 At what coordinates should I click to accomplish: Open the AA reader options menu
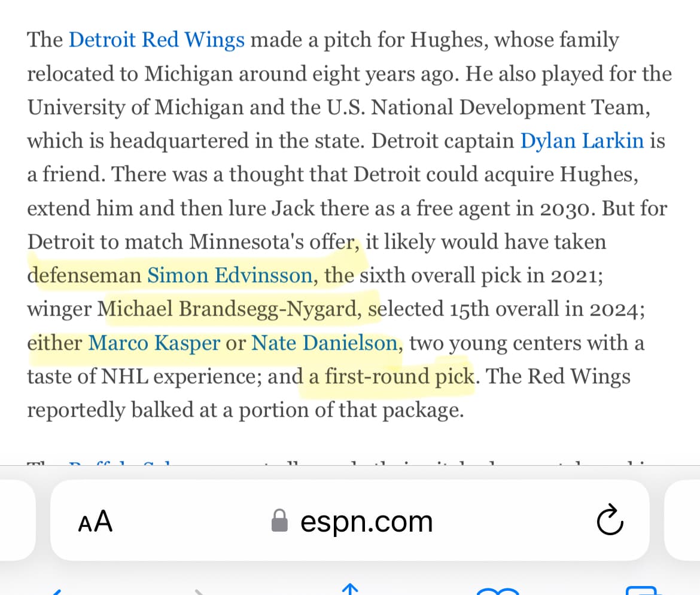95,521
